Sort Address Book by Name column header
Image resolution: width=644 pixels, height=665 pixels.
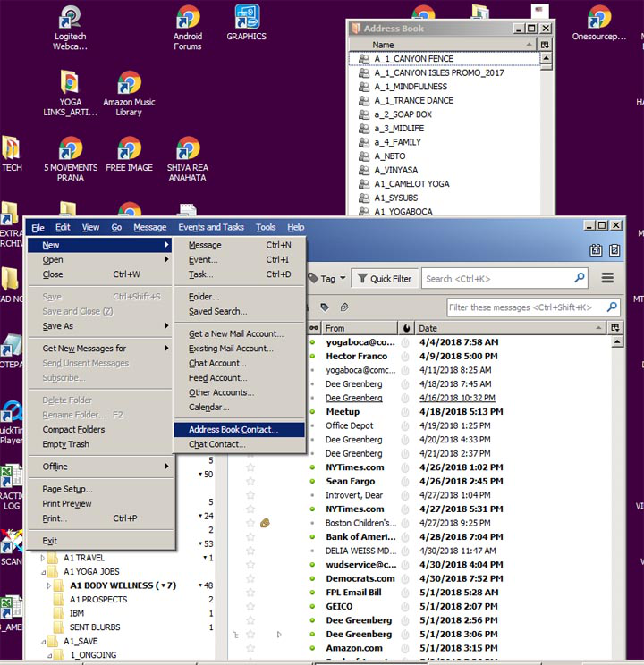[x=444, y=45]
